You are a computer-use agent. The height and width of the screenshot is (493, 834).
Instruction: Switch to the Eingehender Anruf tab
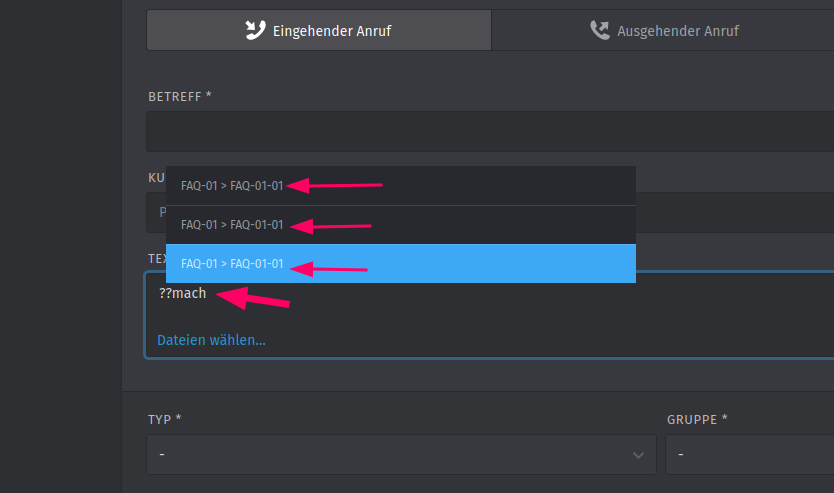click(x=319, y=30)
